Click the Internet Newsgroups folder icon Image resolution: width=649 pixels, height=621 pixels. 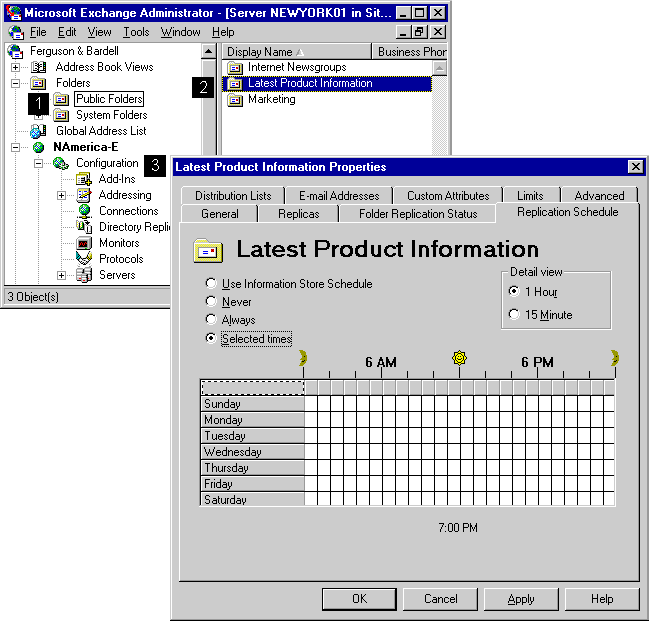pyautogui.click(x=235, y=67)
